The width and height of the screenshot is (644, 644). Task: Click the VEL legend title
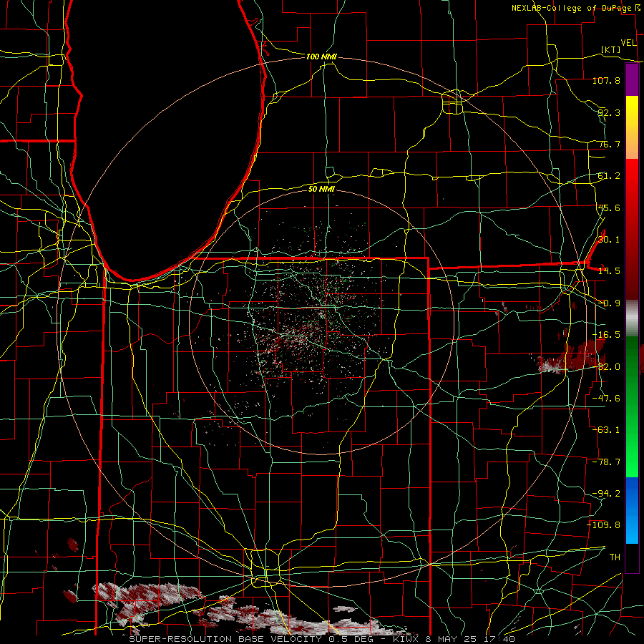(x=628, y=43)
